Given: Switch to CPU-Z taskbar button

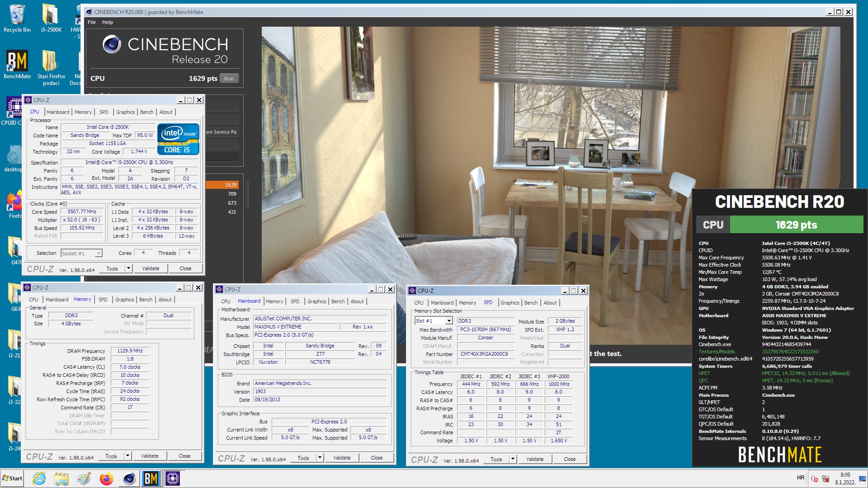Looking at the screenshot, I should (x=172, y=478).
